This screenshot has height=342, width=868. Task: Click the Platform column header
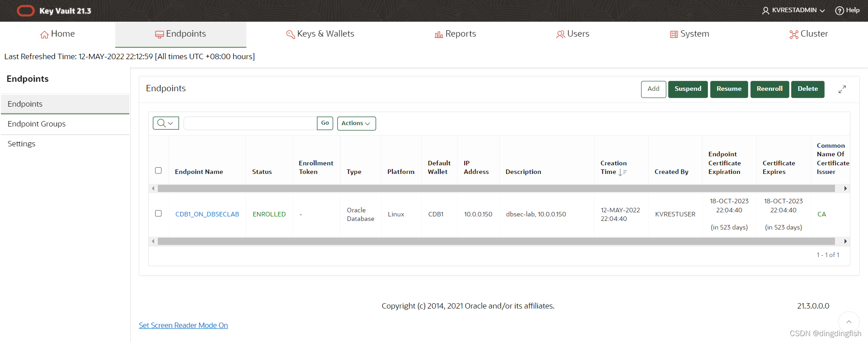401,172
